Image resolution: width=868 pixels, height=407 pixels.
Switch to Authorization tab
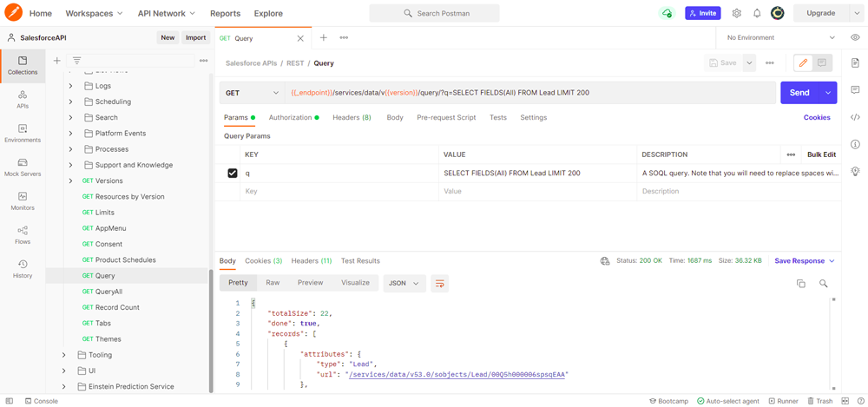tap(294, 117)
